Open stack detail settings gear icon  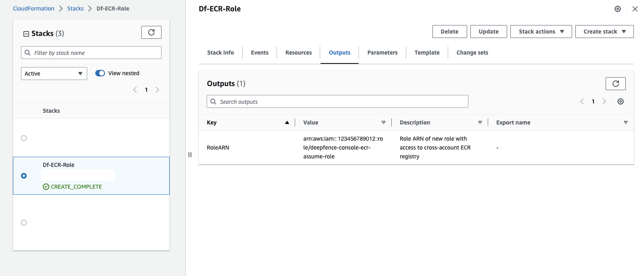pyautogui.click(x=617, y=9)
